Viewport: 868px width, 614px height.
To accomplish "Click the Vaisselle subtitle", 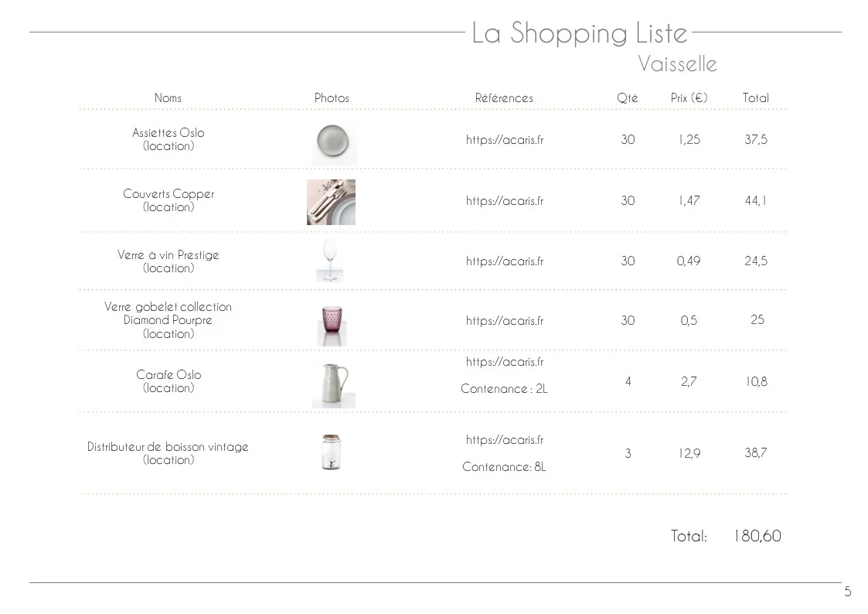I will point(677,63).
